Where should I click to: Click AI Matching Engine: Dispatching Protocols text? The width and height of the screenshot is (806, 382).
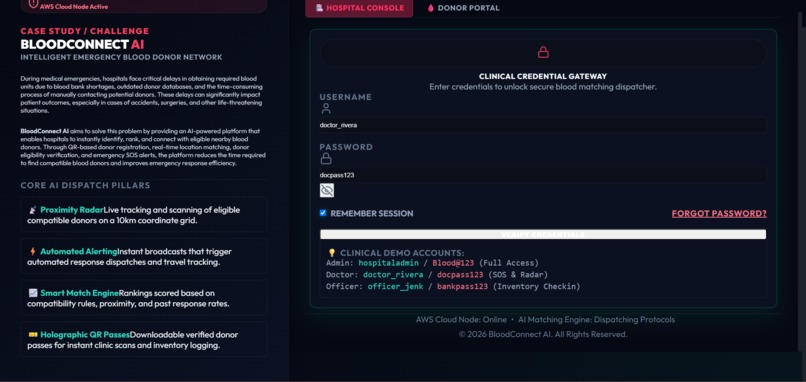coord(596,320)
